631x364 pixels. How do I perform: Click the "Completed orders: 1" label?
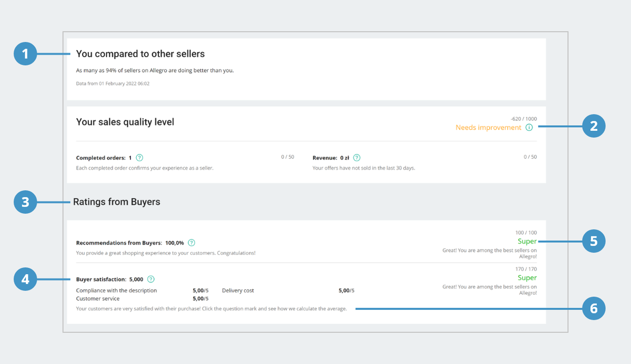coord(104,158)
